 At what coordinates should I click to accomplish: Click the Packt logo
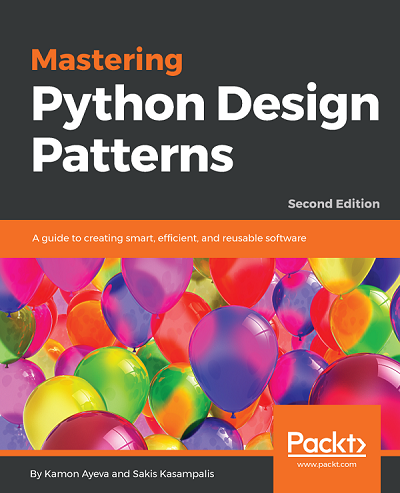click(327, 443)
